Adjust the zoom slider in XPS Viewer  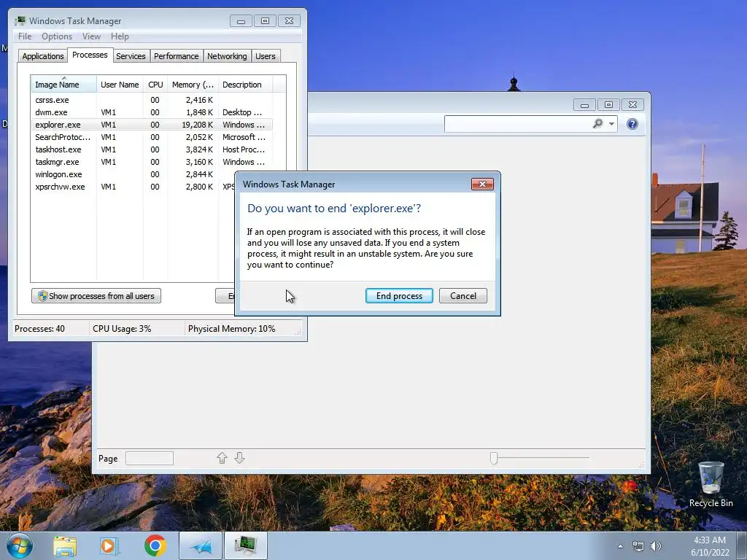(x=494, y=458)
